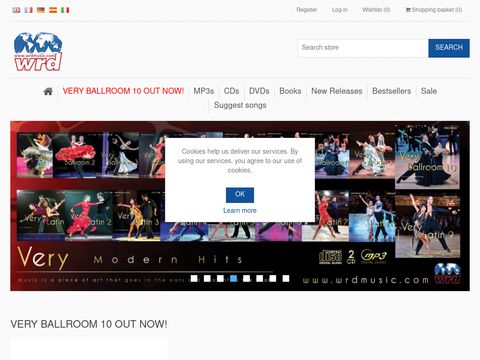
Task: Open the Sale menu item
Action: 429,91
